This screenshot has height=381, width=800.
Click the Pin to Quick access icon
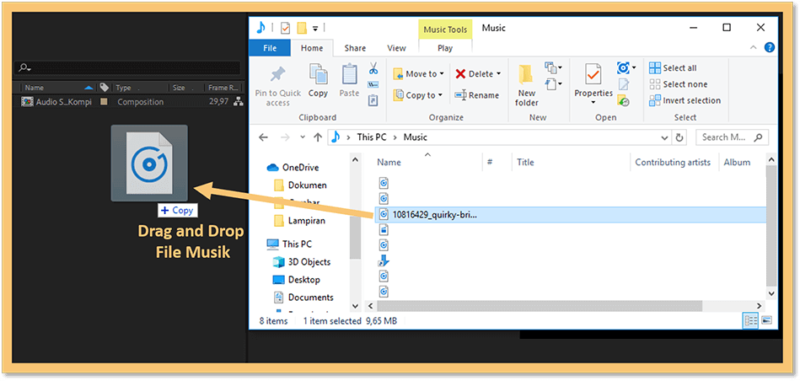pyautogui.click(x=278, y=75)
